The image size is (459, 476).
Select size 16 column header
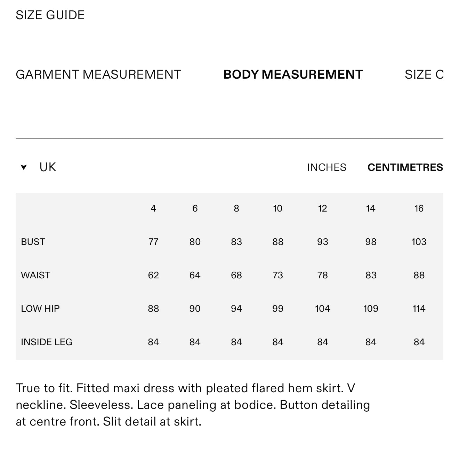(x=419, y=208)
